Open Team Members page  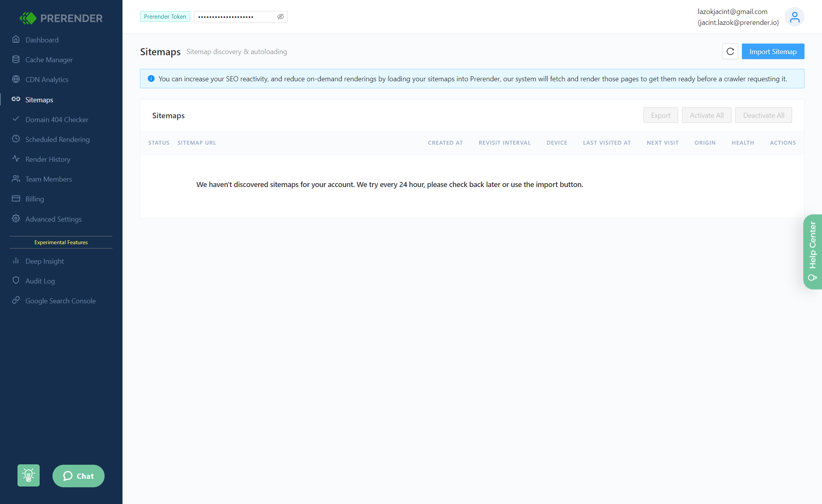point(49,179)
